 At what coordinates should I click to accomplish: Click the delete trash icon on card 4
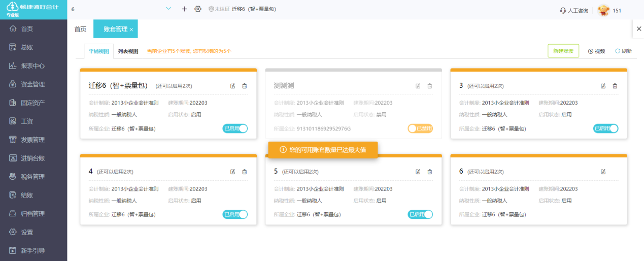pyautogui.click(x=245, y=172)
